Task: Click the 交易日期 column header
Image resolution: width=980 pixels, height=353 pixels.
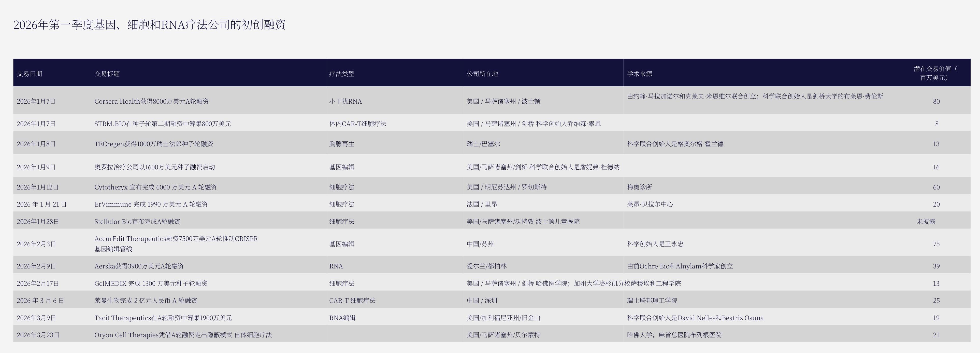Action: (x=29, y=74)
